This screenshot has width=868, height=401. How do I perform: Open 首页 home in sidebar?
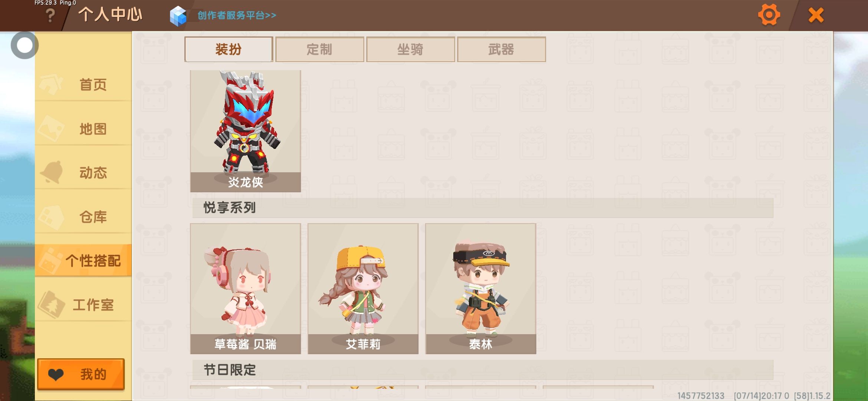pos(83,85)
